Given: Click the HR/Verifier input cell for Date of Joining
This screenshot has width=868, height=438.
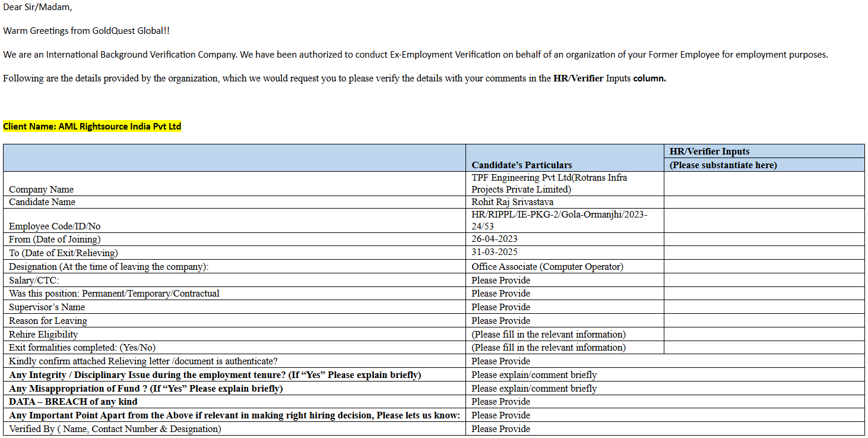Looking at the screenshot, I should pos(764,240).
